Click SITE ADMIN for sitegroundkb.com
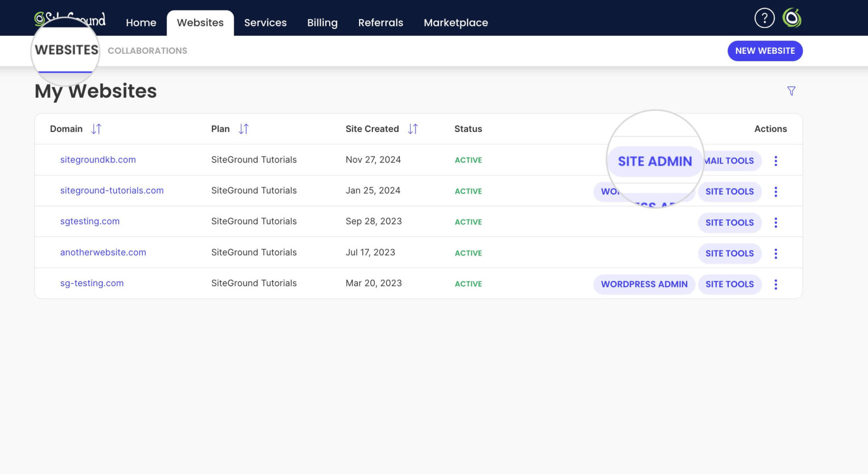The width and height of the screenshot is (868, 474). (654, 161)
